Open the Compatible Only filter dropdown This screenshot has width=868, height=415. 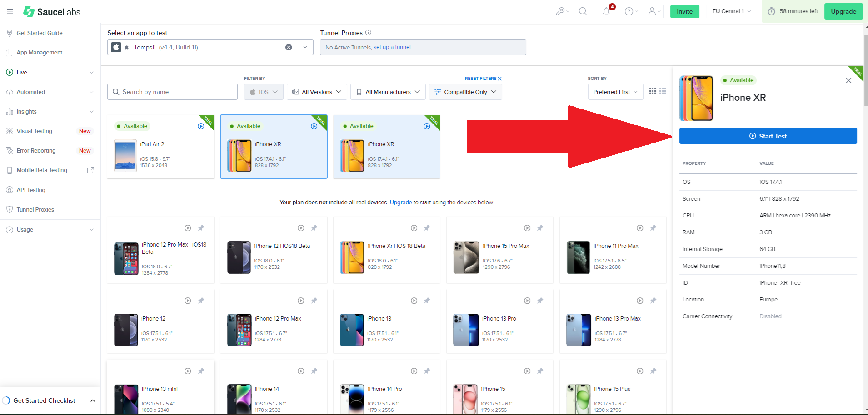tap(465, 92)
